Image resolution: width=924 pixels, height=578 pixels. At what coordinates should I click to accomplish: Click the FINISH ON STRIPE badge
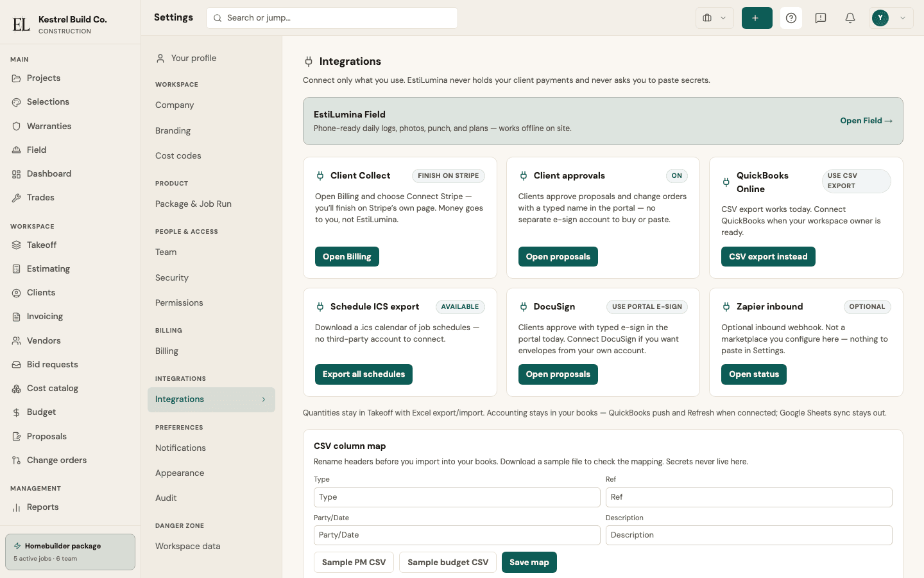point(449,176)
